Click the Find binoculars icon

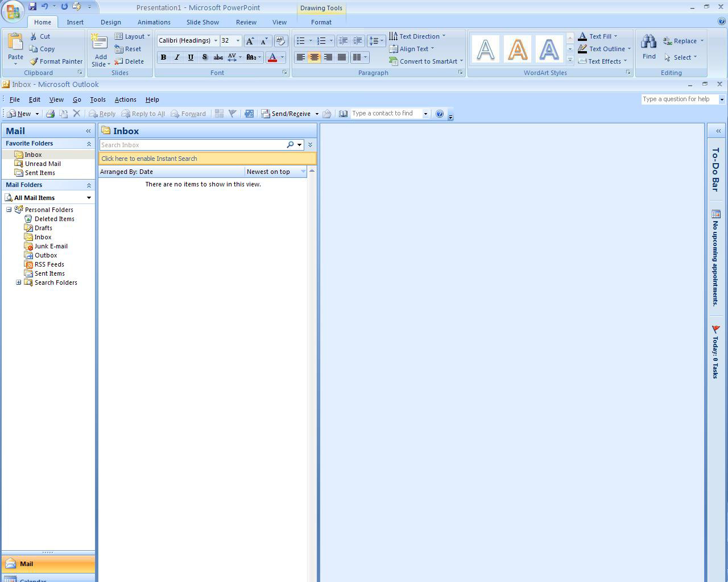(648, 42)
